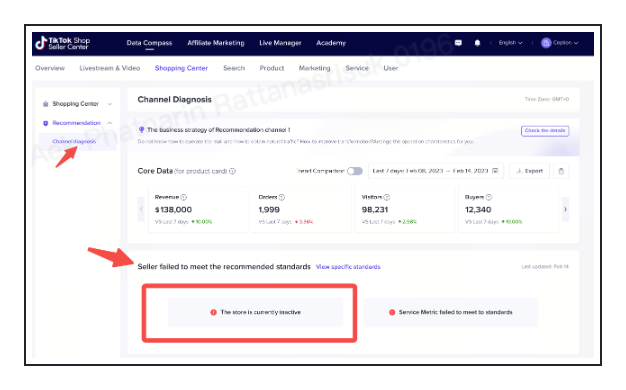Open the chat messages icon
The height and width of the screenshot is (390, 626).
point(458,43)
